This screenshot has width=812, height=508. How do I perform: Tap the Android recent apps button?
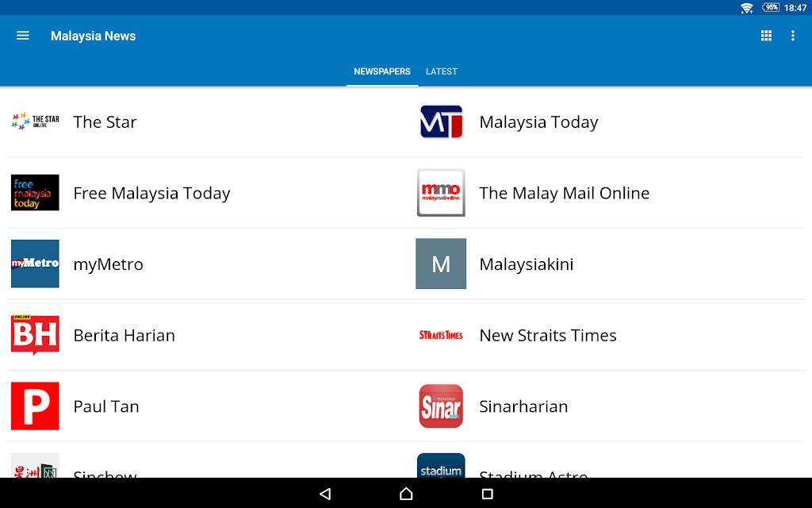(x=488, y=494)
